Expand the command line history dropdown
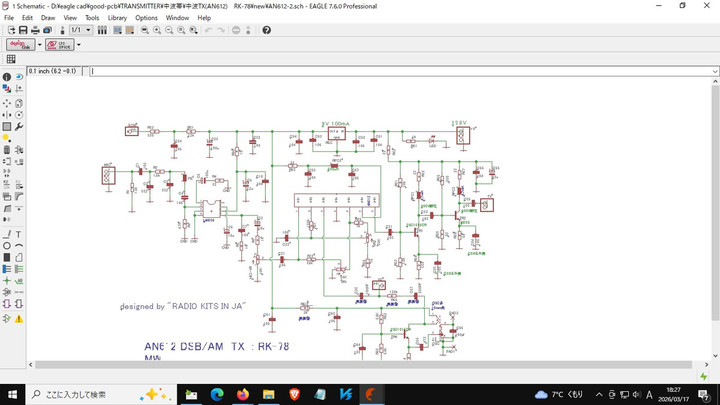 click(713, 71)
